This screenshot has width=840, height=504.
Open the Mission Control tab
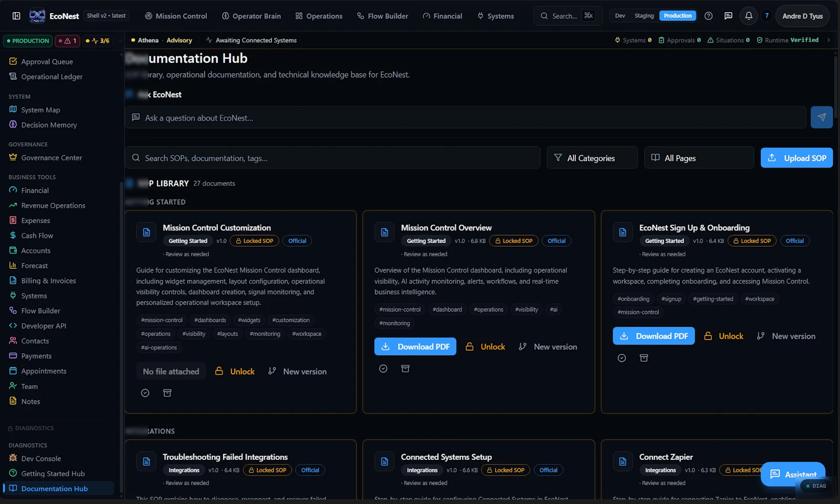176,16
